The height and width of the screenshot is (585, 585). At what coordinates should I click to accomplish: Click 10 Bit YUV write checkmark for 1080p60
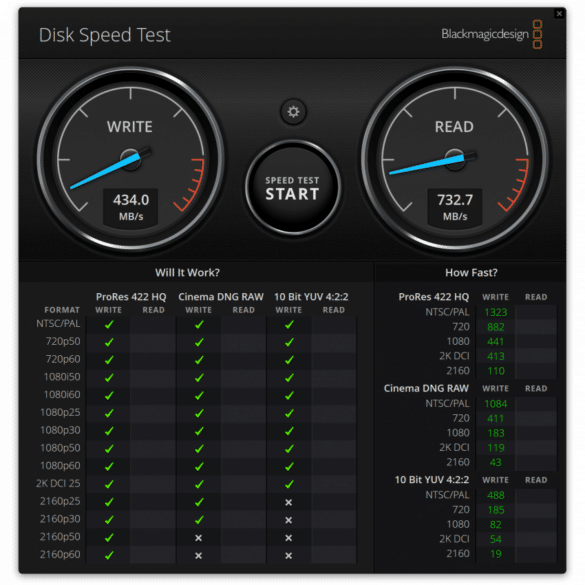[x=289, y=467]
